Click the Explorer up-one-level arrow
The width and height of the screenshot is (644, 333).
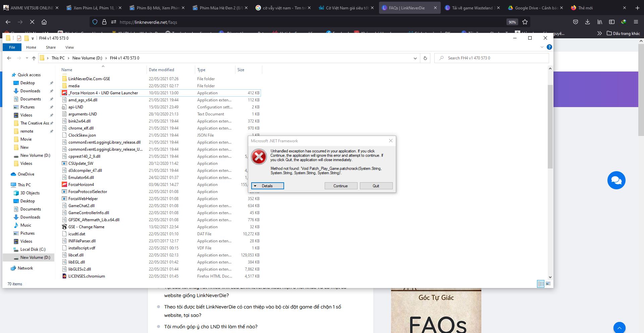34,58
